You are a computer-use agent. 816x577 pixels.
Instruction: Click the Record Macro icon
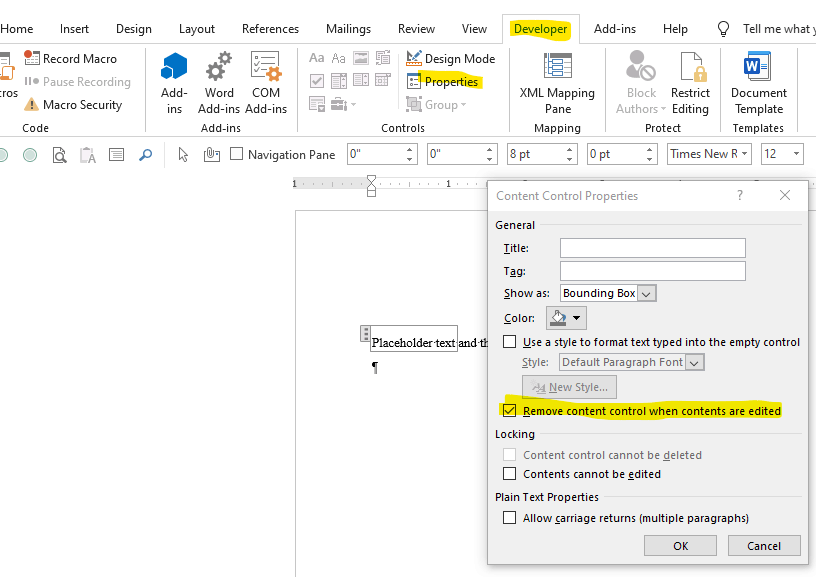pos(32,58)
